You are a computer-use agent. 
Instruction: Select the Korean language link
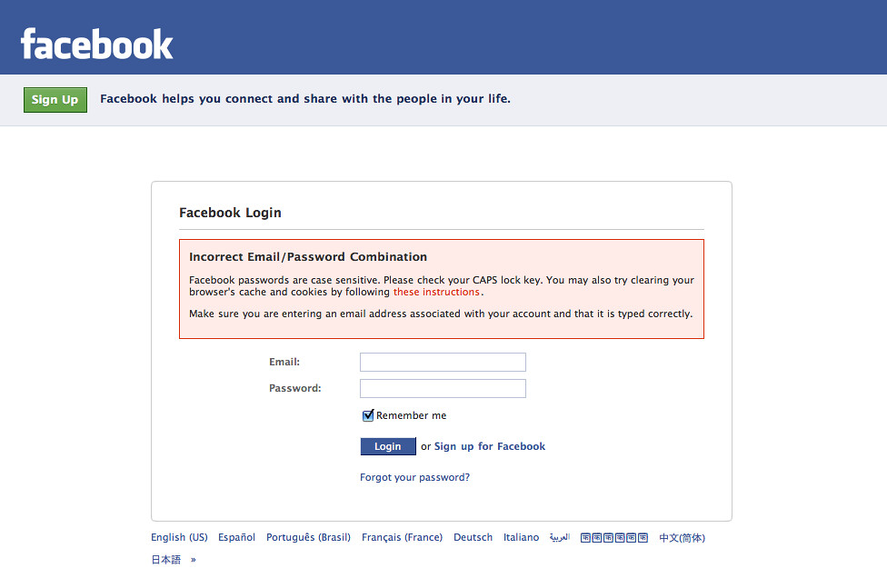click(x=614, y=537)
